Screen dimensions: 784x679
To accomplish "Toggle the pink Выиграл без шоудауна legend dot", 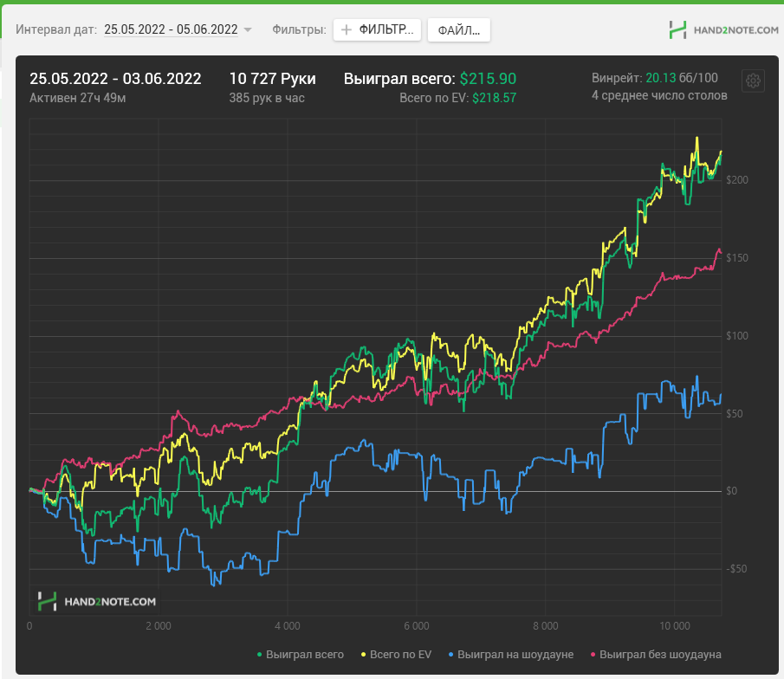I will (x=593, y=655).
